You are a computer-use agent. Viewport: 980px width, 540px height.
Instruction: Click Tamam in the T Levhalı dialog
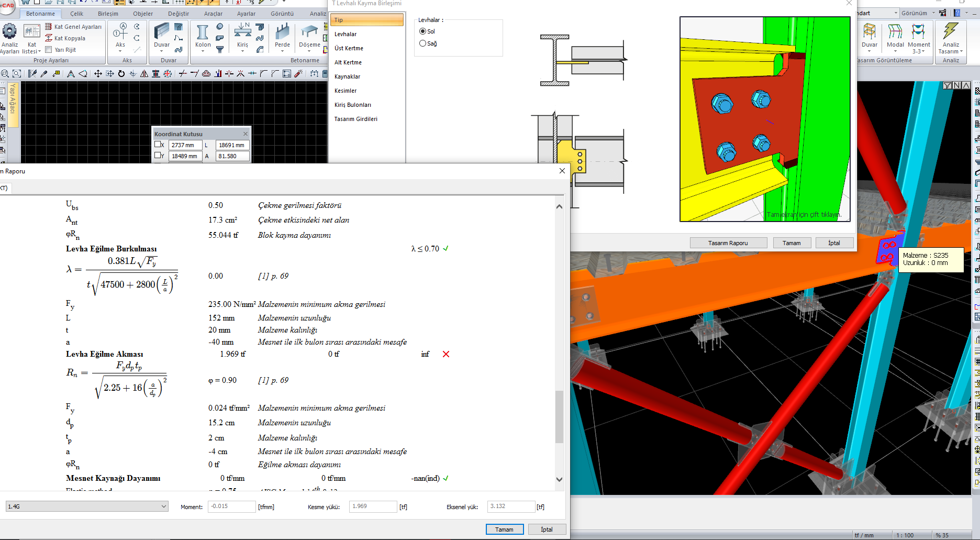(x=792, y=243)
